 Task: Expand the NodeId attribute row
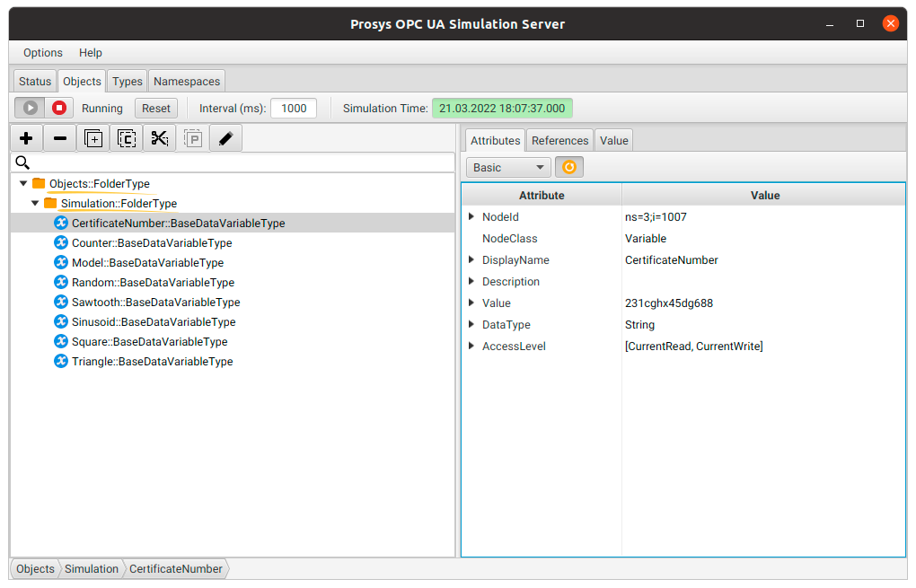471,216
